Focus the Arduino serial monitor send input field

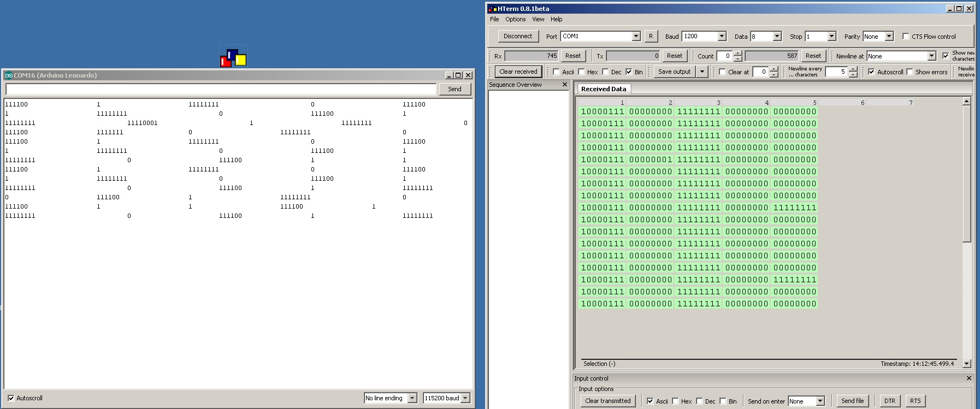point(221,89)
